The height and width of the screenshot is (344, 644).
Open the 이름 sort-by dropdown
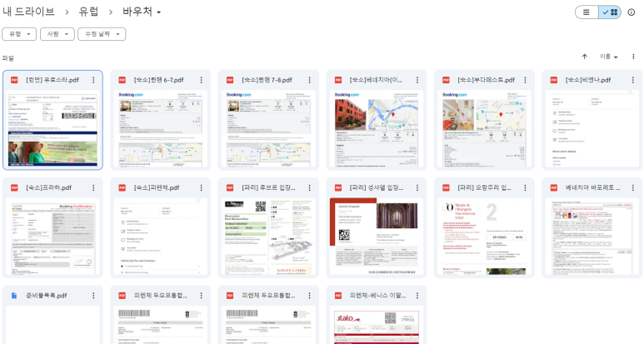(x=609, y=57)
